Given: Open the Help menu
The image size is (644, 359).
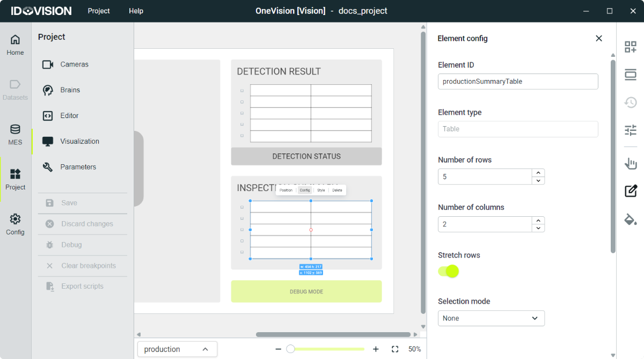Looking at the screenshot, I should [x=136, y=11].
